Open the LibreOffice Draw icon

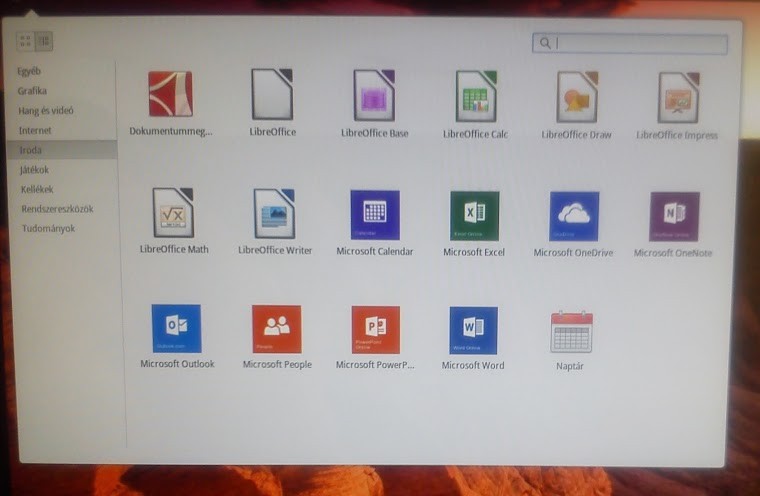577,97
